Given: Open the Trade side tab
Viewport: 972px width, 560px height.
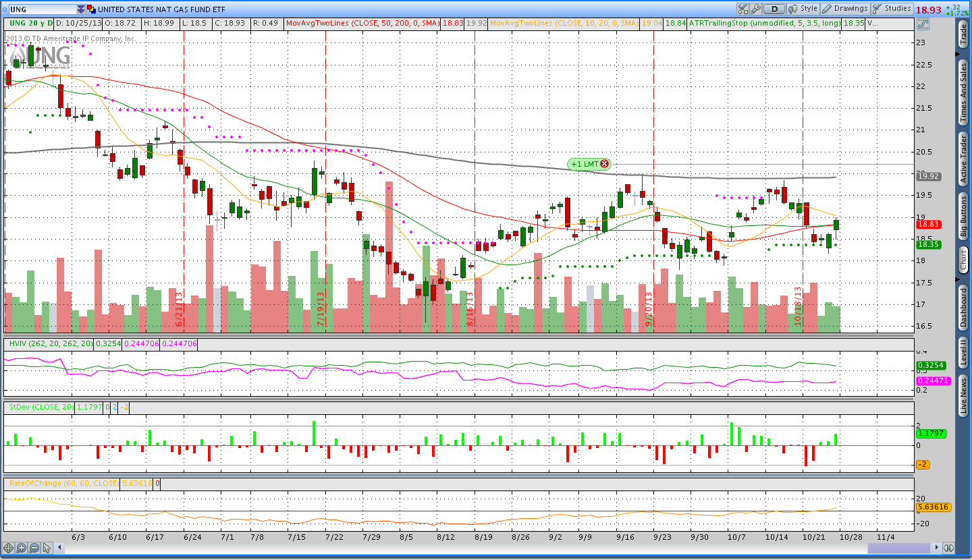Looking at the screenshot, I should coord(963,35).
